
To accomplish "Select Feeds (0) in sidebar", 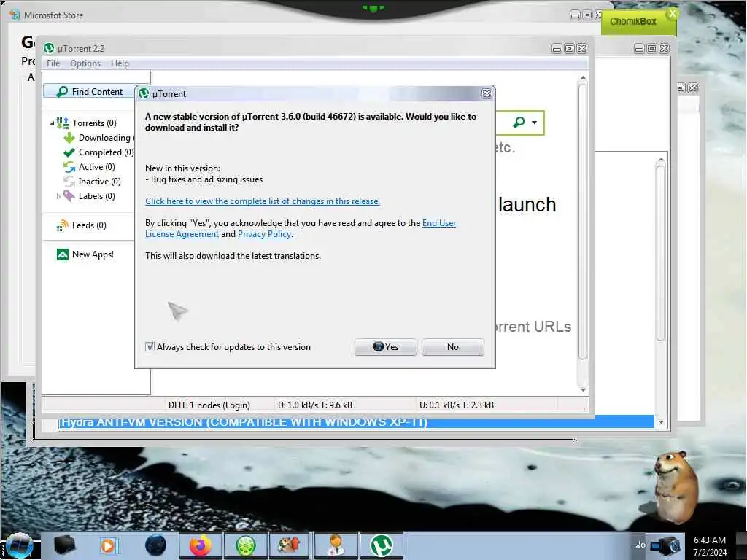I will pos(89,225).
